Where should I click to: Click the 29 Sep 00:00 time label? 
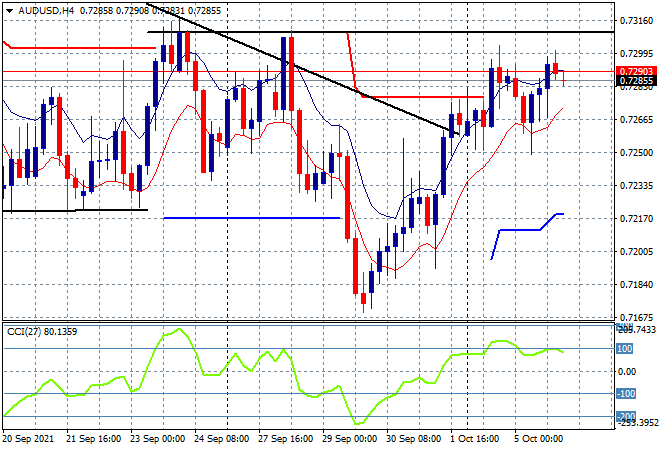pos(349,439)
